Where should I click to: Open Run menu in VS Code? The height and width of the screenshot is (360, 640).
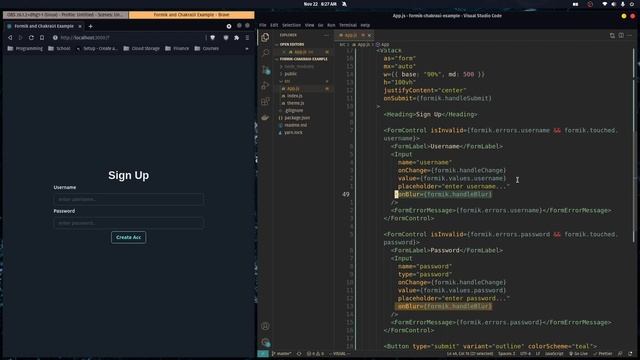point(331,25)
